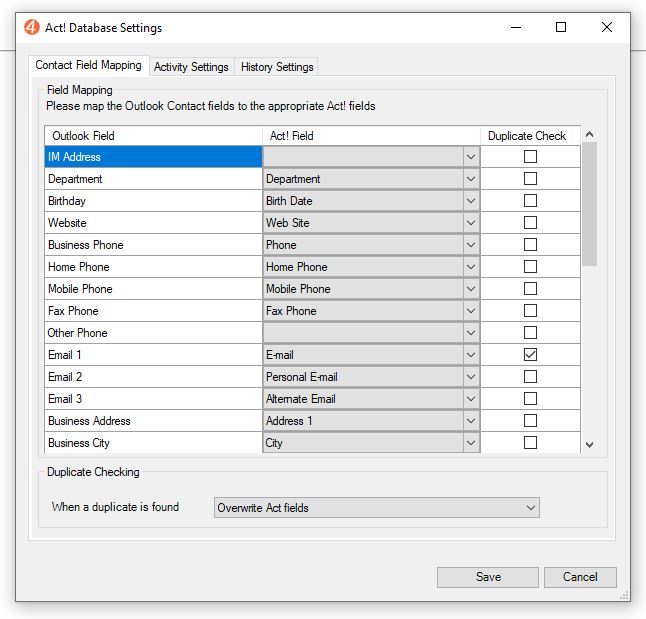The height and width of the screenshot is (619, 646).
Task: Expand the E-mail dropdown for Email 1
Action: point(470,355)
